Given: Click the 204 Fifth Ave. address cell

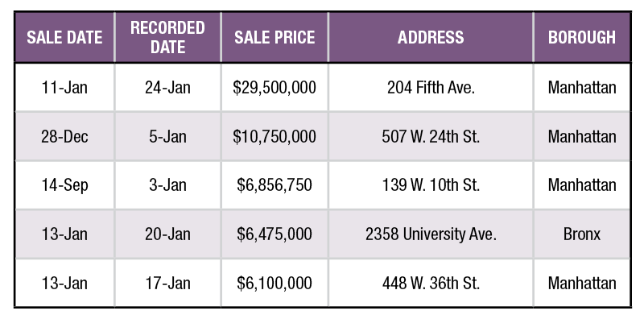Looking at the screenshot, I should click(431, 88).
